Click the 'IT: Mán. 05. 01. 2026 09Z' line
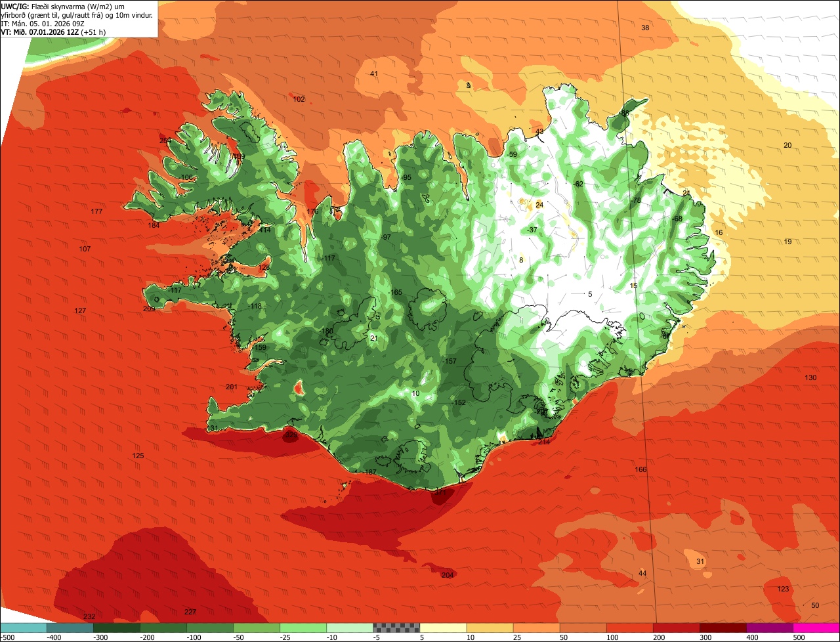This screenshot has width=840, height=642. click(44, 23)
